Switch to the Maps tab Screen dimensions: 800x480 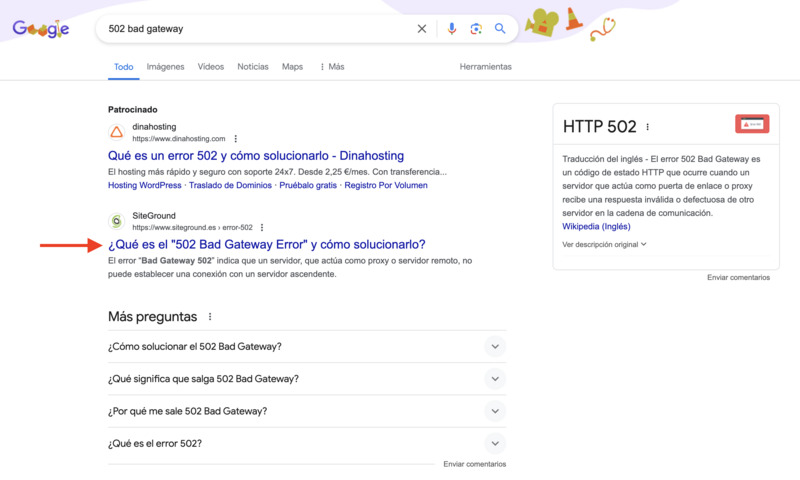click(x=292, y=67)
